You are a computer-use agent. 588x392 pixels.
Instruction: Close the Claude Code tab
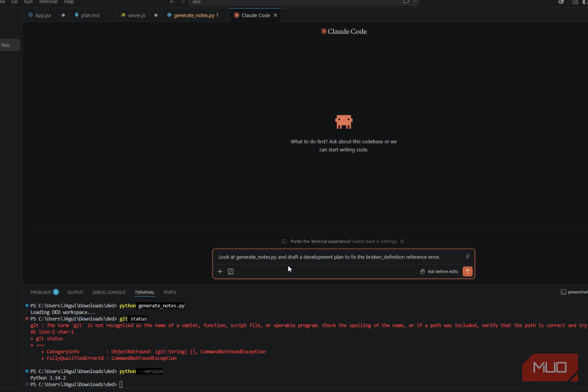276,15
